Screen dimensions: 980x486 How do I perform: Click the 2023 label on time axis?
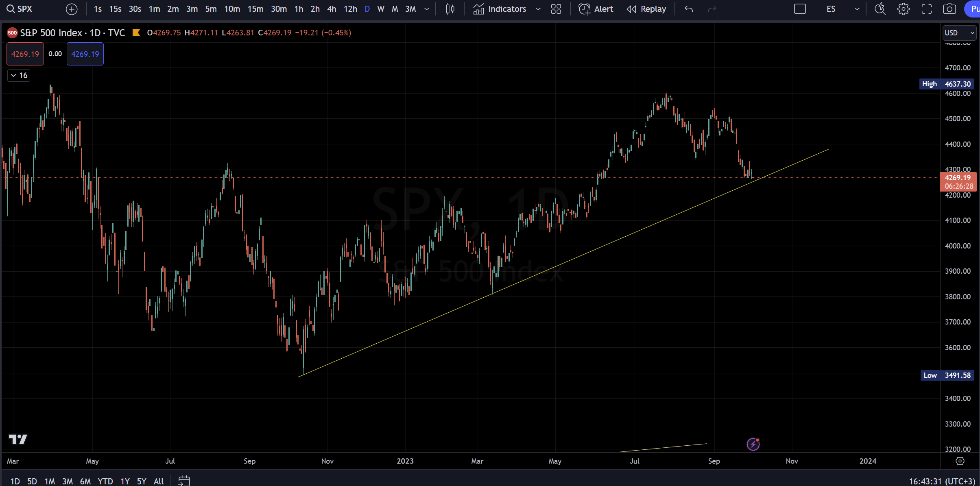click(405, 461)
